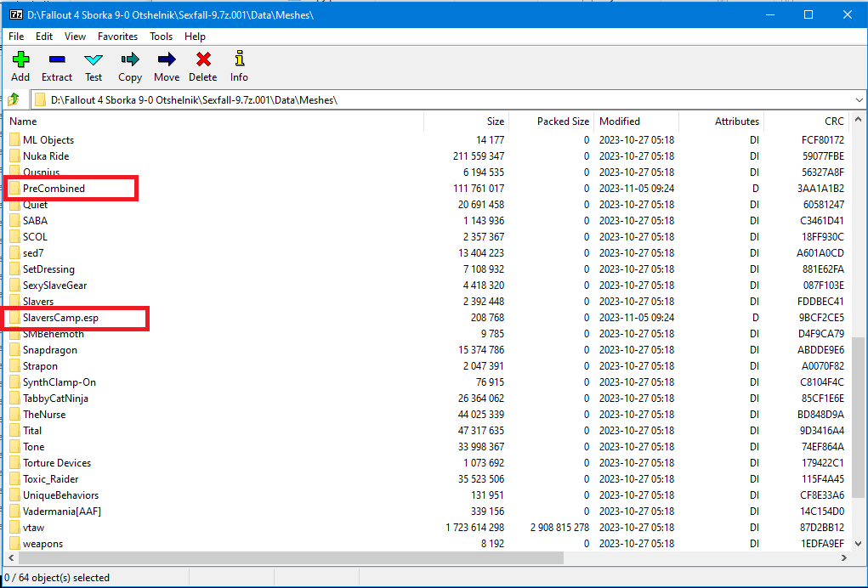Go up one folder level icon
Screen dimensions: 868x588
tap(14, 100)
